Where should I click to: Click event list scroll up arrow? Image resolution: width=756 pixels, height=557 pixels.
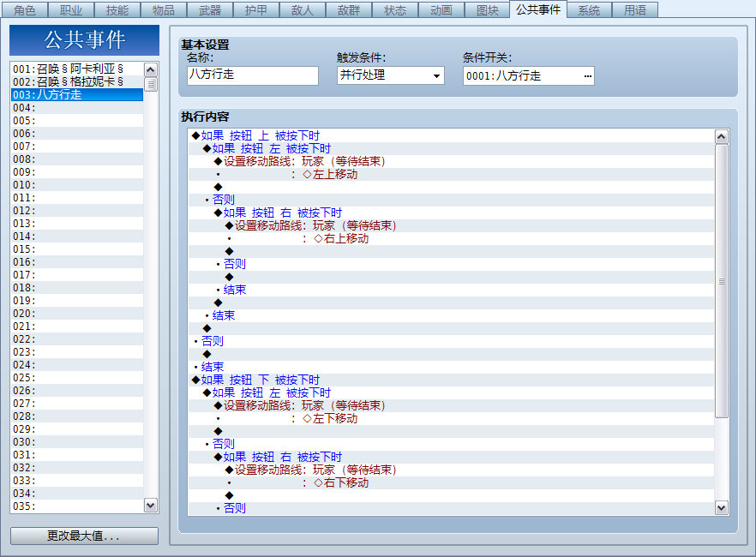pyautogui.click(x=151, y=70)
